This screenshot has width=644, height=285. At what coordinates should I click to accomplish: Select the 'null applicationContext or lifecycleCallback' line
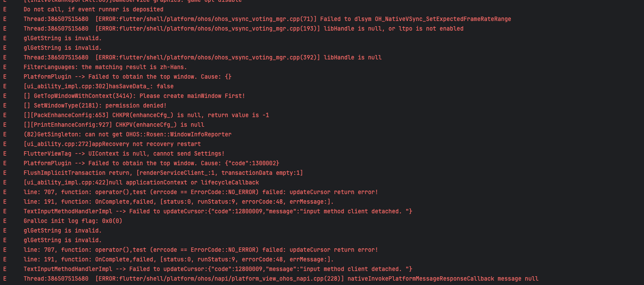click(141, 183)
